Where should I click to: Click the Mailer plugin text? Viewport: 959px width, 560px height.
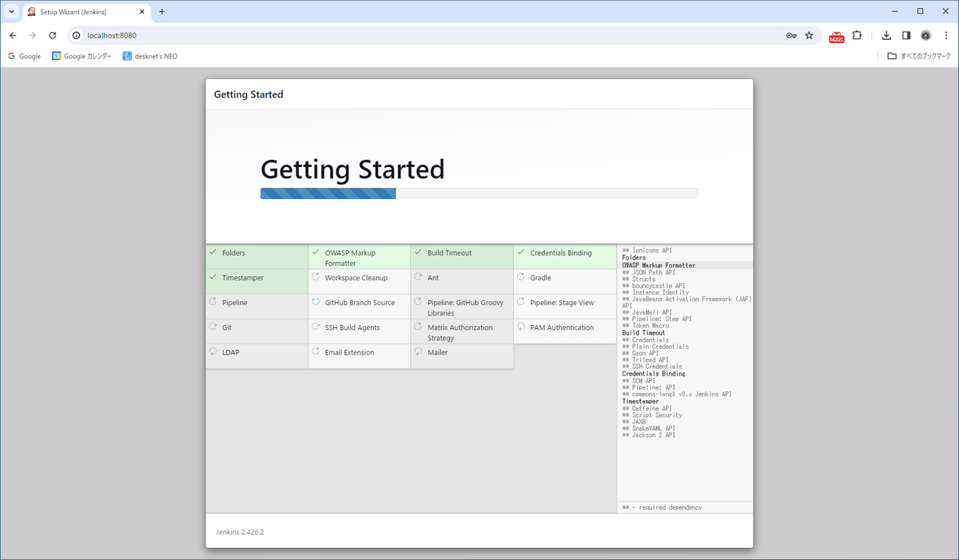click(438, 352)
